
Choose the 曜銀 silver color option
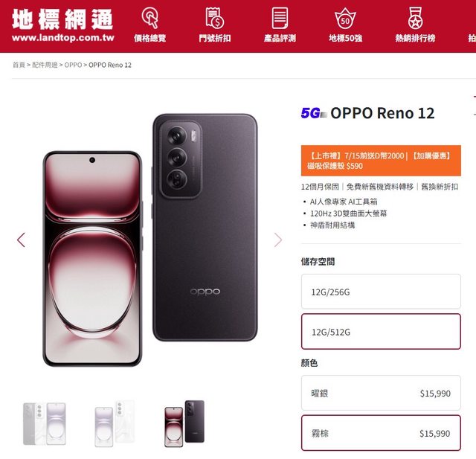(x=381, y=393)
